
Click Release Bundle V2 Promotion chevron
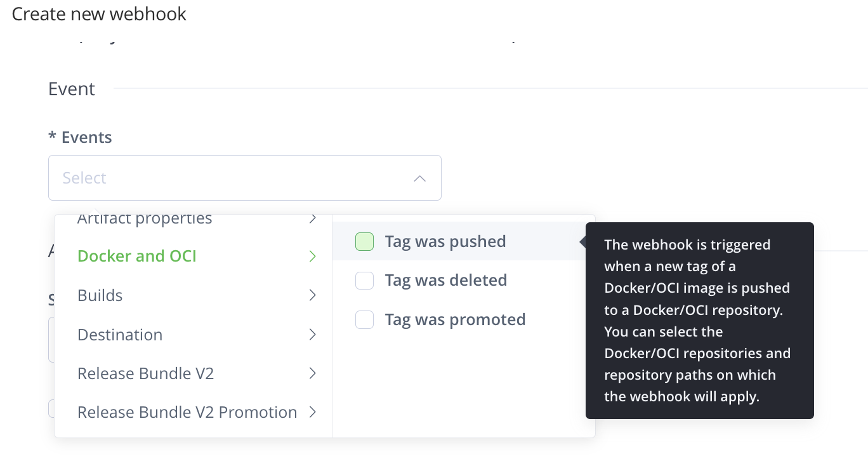click(x=312, y=412)
